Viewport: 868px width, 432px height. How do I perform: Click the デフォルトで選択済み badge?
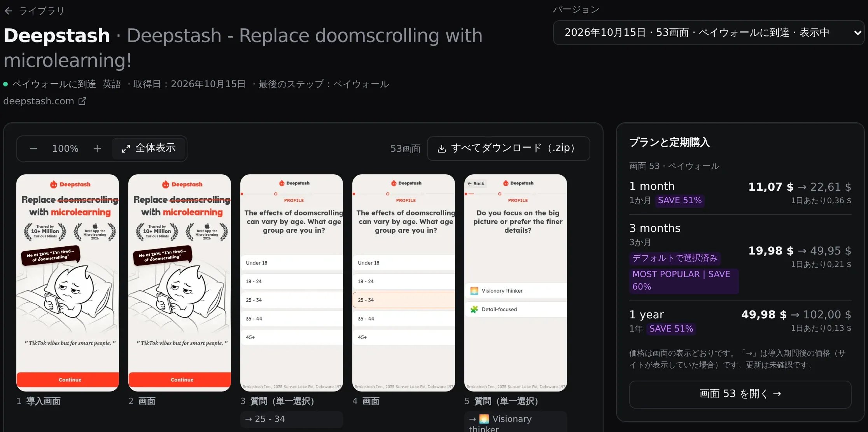coord(675,258)
